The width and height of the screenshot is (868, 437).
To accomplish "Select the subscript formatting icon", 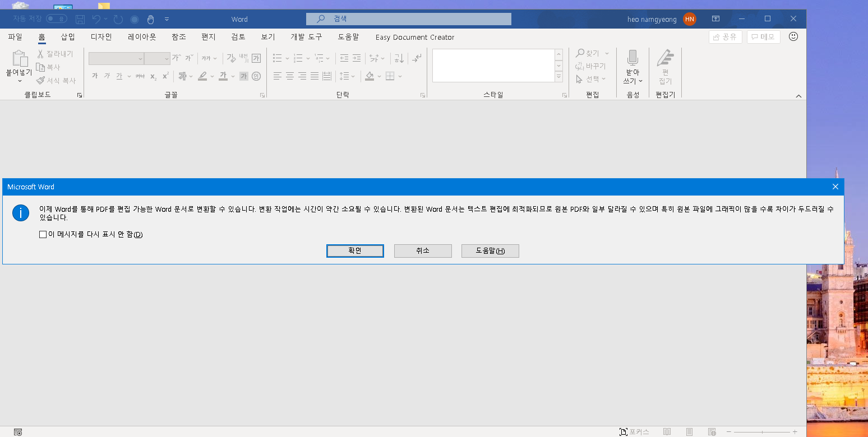I will point(152,77).
